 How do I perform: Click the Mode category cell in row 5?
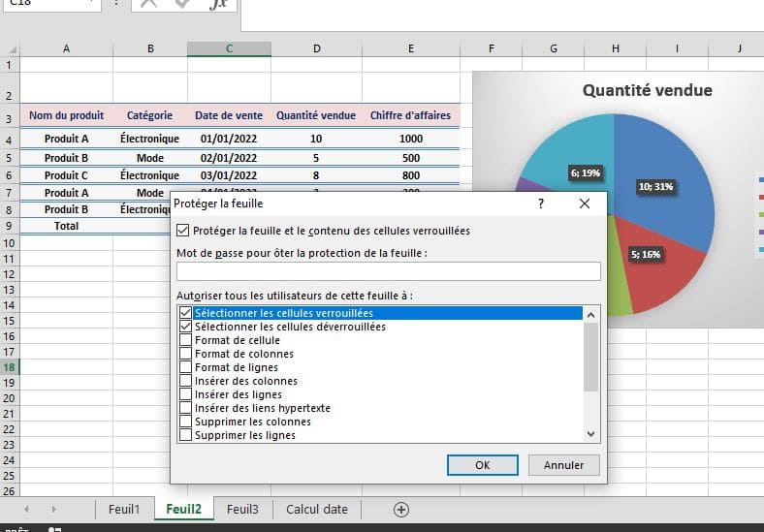150,158
